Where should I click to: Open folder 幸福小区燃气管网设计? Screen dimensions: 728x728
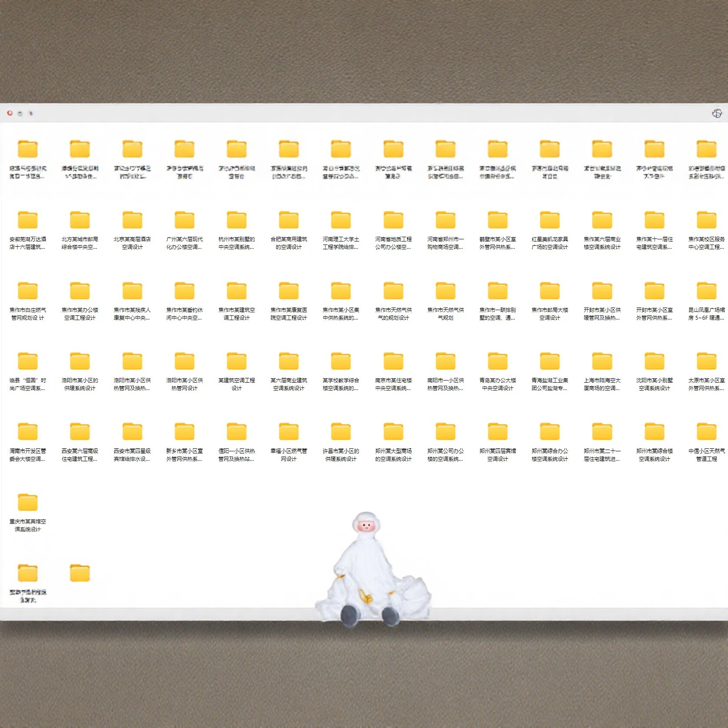[x=289, y=432]
